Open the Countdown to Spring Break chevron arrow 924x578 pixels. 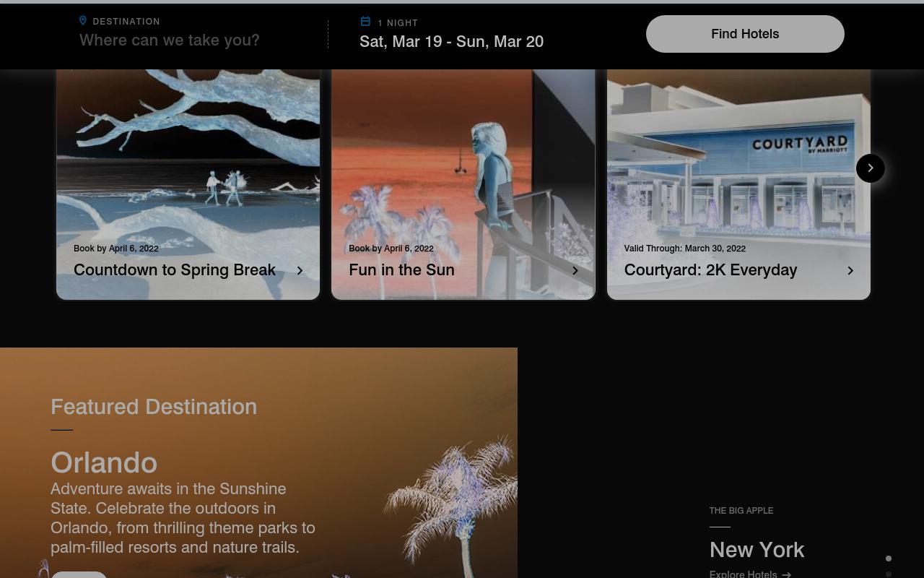pyautogui.click(x=300, y=270)
